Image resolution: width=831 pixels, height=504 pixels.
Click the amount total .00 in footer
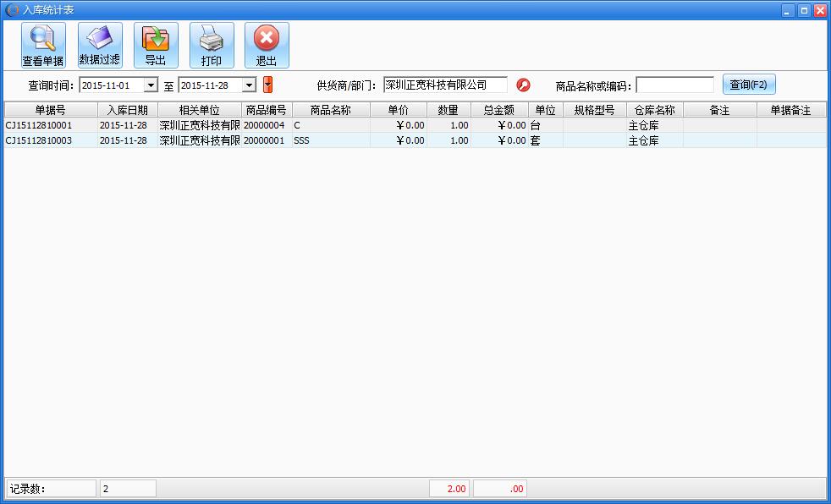[x=500, y=489]
